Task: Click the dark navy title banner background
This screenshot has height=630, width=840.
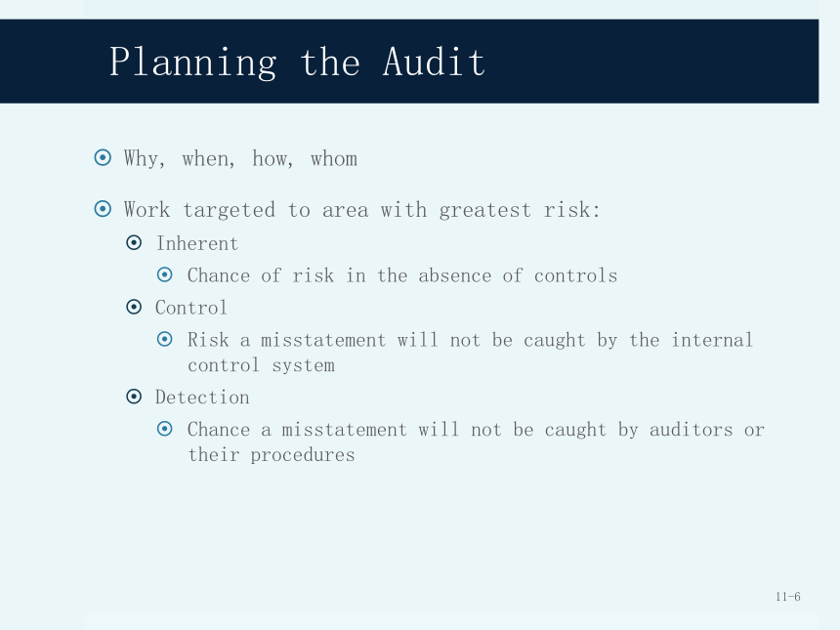Action: [643, 62]
